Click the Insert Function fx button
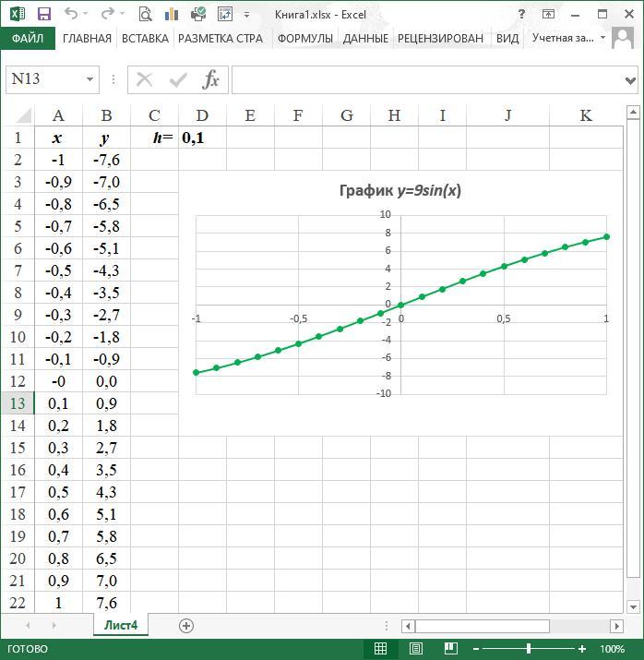The height and width of the screenshot is (660, 644). pos(210,79)
